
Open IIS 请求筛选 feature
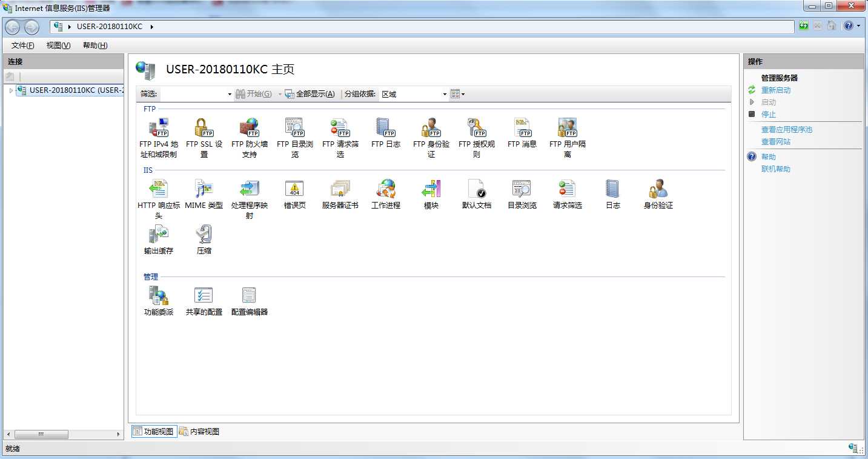(568, 195)
